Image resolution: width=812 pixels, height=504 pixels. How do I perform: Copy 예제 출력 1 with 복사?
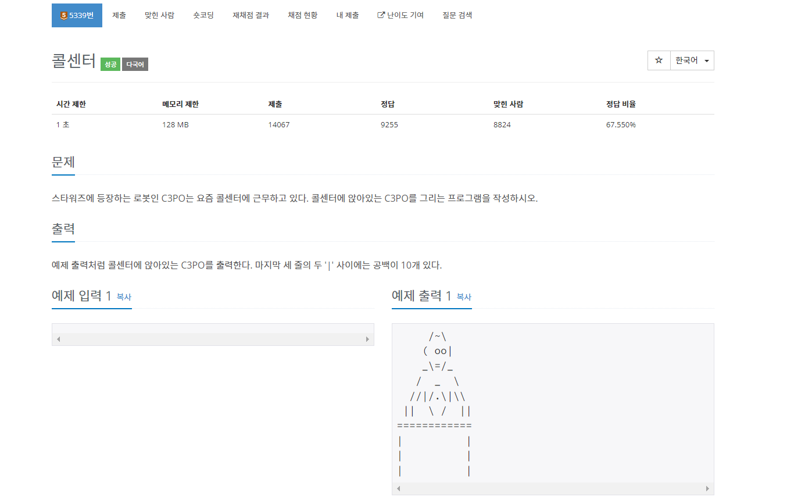pyautogui.click(x=464, y=296)
